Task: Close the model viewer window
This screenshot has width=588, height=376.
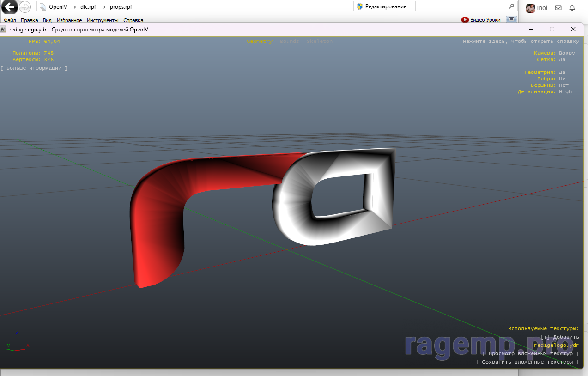Action: point(573,29)
